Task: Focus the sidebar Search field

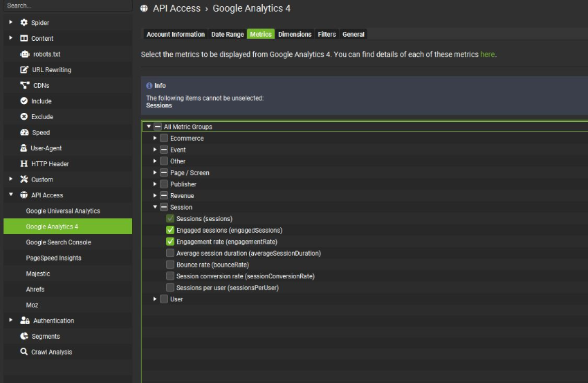Action: click(x=68, y=6)
